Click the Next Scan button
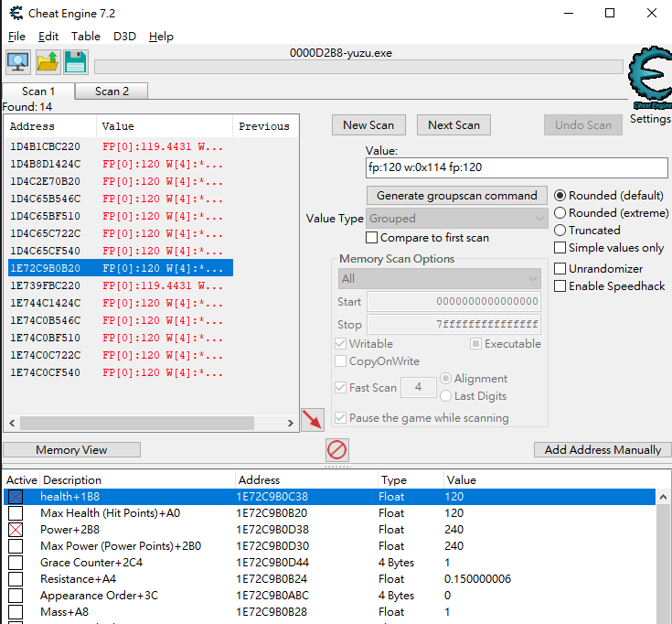Screen dimensions: 672x624 pos(453,124)
